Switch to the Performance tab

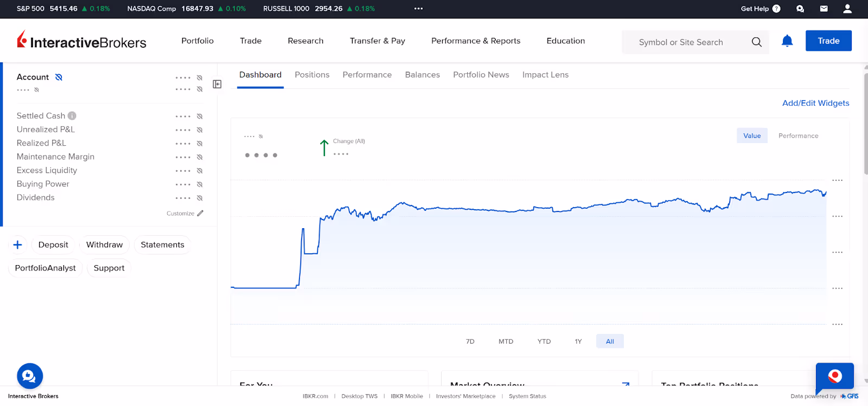[x=367, y=75]
